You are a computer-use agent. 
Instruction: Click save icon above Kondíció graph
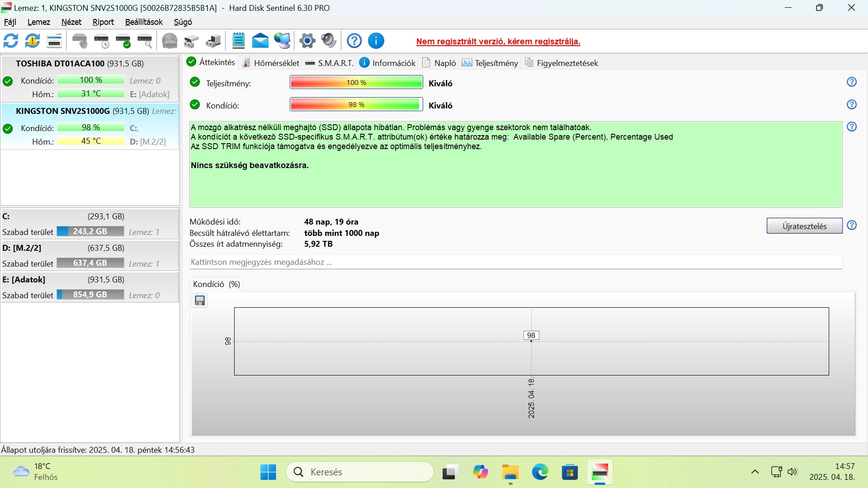pos(200,301)
